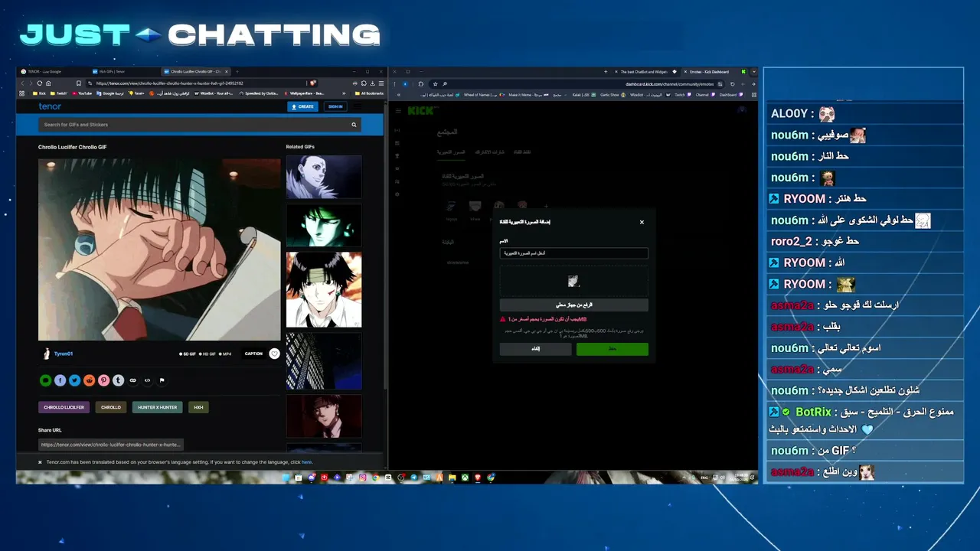Open the YouTube bookmark in bookmarks bar
Viewport: 980px width, 551px height.
tap(82, 93)
